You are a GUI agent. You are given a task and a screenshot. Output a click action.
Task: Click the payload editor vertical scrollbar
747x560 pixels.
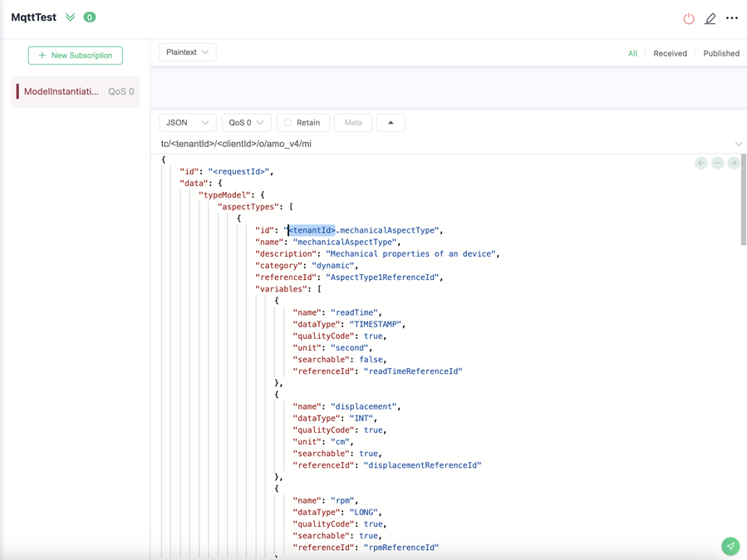[x=743, y=200]
